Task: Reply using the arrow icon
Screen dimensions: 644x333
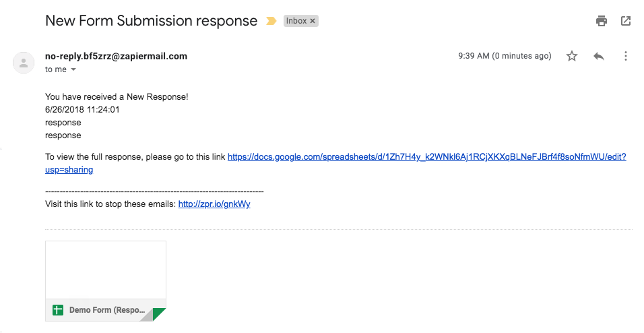Action: (x=599, y=56)
